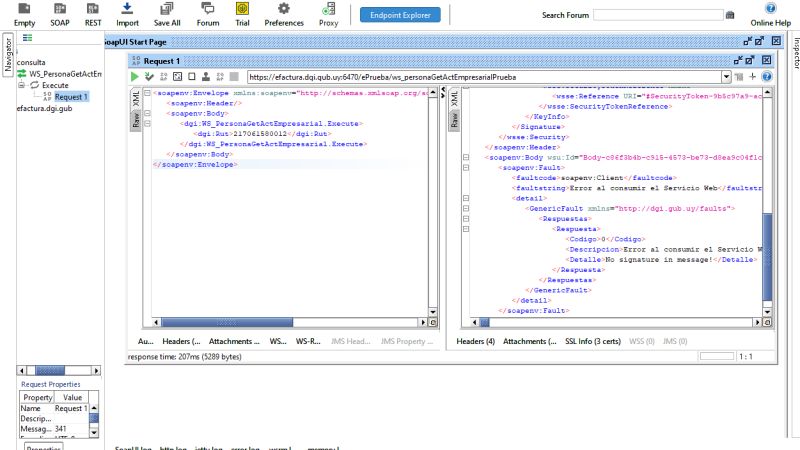800x450 pixels.
Task: Recreate default request from schema icon
Action: click(163, 77)
